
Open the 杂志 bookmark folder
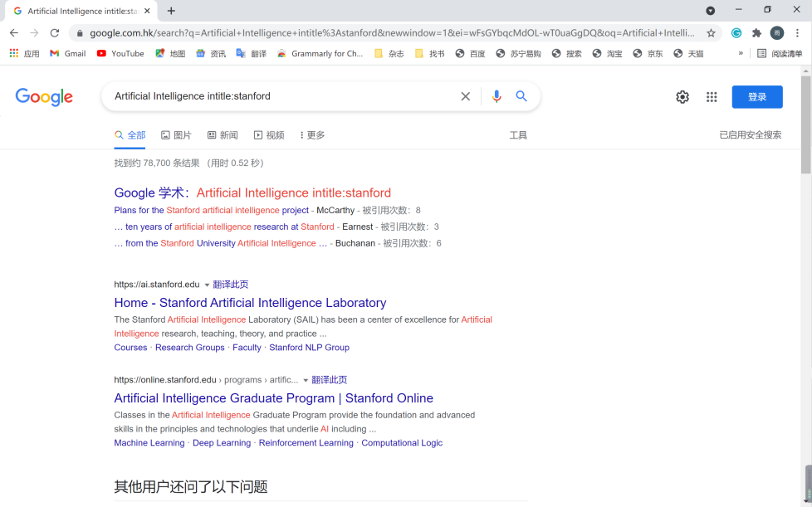click(389, 53)
